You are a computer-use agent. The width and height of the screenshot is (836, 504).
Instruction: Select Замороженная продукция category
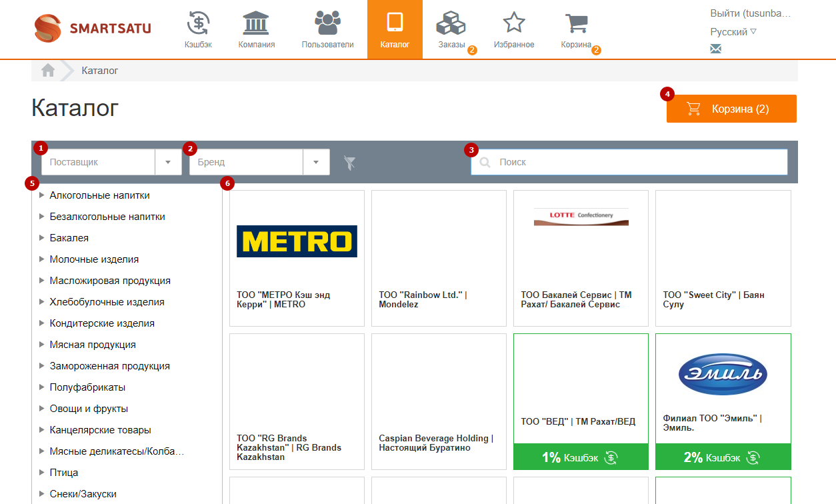point(109,366)
